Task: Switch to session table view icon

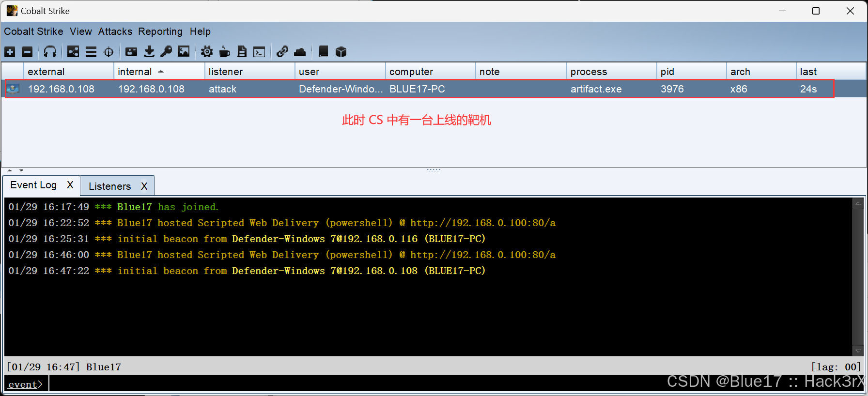Action: click(91, 52)
